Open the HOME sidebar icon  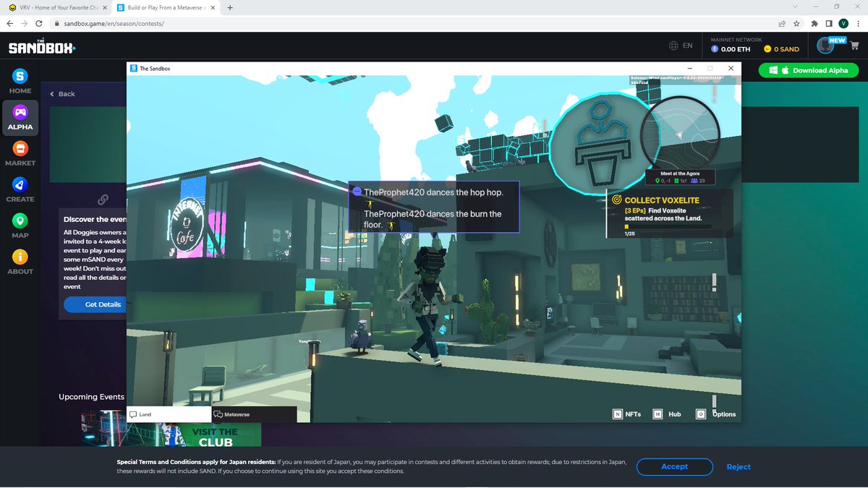pyautogui.click(x=20, y=76)
